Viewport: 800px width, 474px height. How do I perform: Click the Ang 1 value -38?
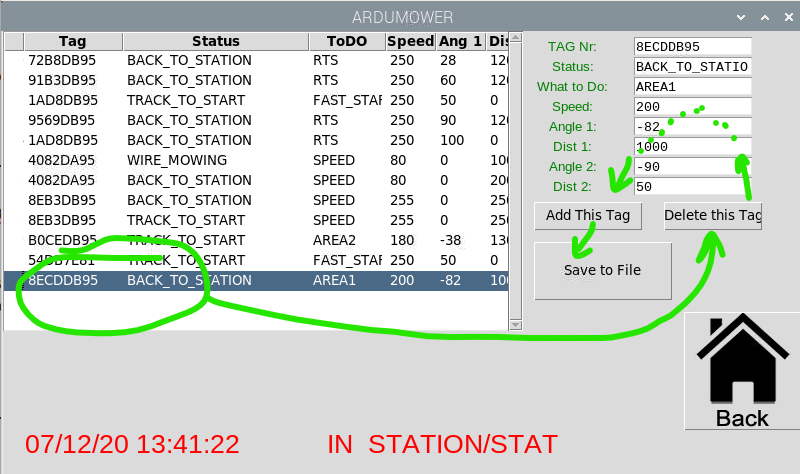[x=451, y=240]
